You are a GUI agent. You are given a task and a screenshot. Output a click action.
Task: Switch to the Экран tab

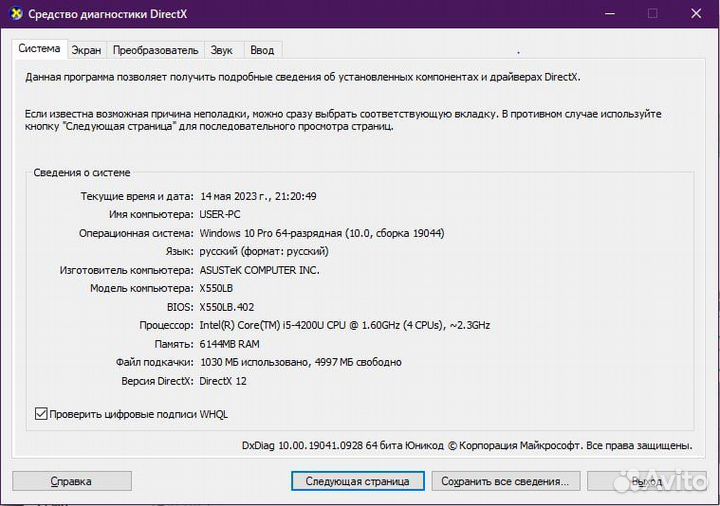pos(86,50)
